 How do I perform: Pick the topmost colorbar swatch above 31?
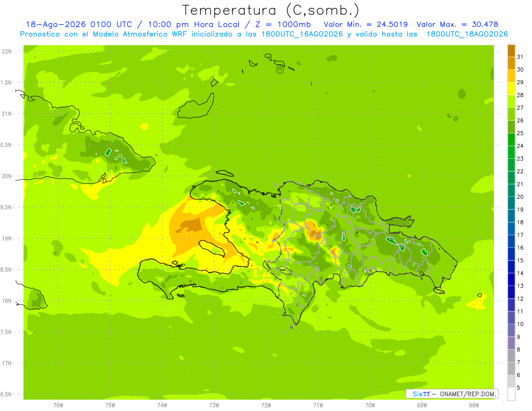(x=511, y=51)
